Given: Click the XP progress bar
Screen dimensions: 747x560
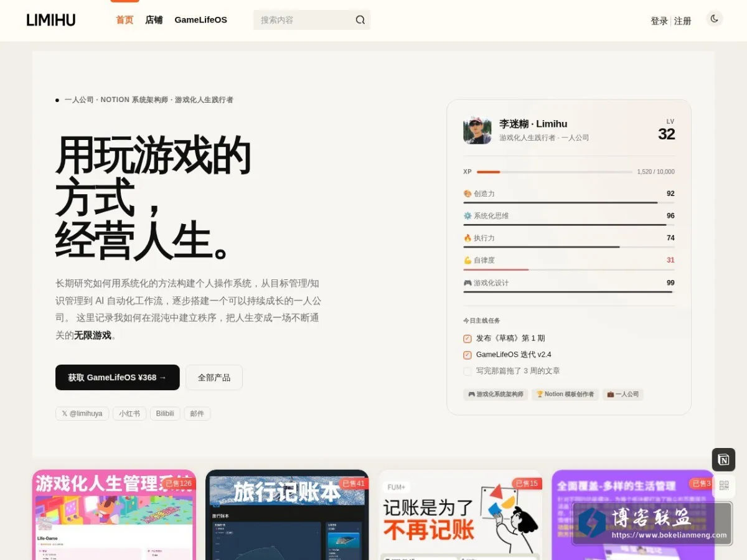Looking at the screenshot, I should 555,172.
